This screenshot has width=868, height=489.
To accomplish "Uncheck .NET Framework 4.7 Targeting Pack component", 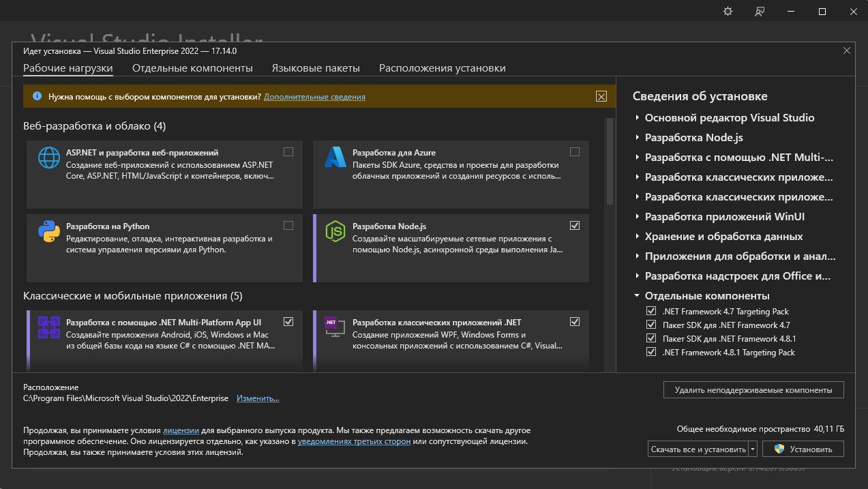I will 650,312.
